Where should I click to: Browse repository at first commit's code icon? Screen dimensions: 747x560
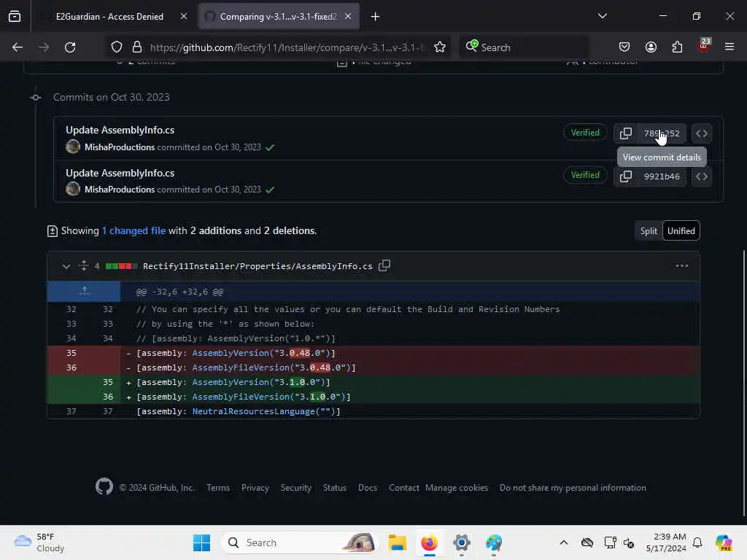701,133
